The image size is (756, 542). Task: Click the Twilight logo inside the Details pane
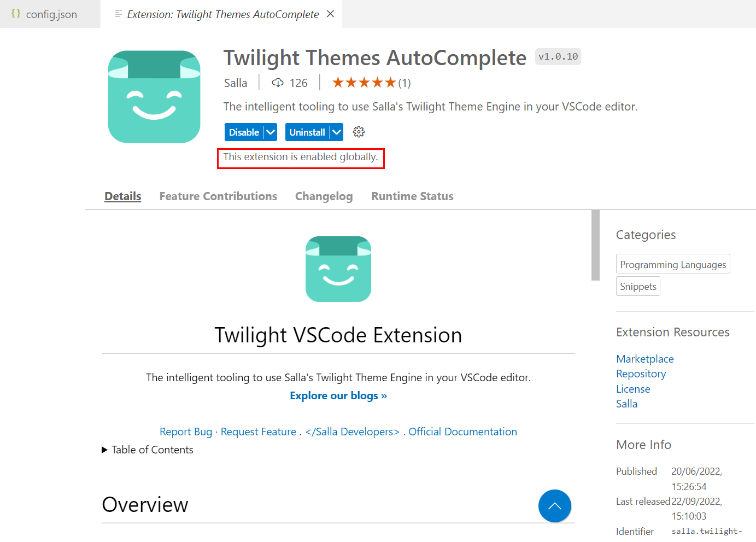coord(338,269)
